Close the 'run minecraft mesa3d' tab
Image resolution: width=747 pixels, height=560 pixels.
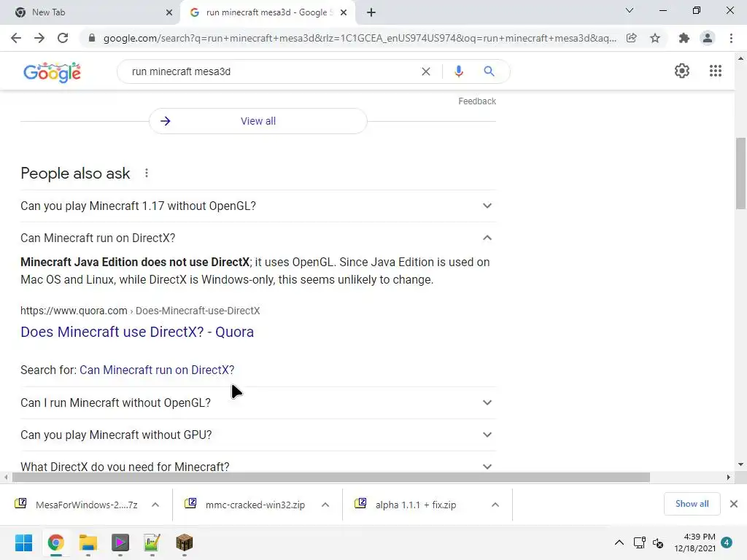click(x=344, y=13)
